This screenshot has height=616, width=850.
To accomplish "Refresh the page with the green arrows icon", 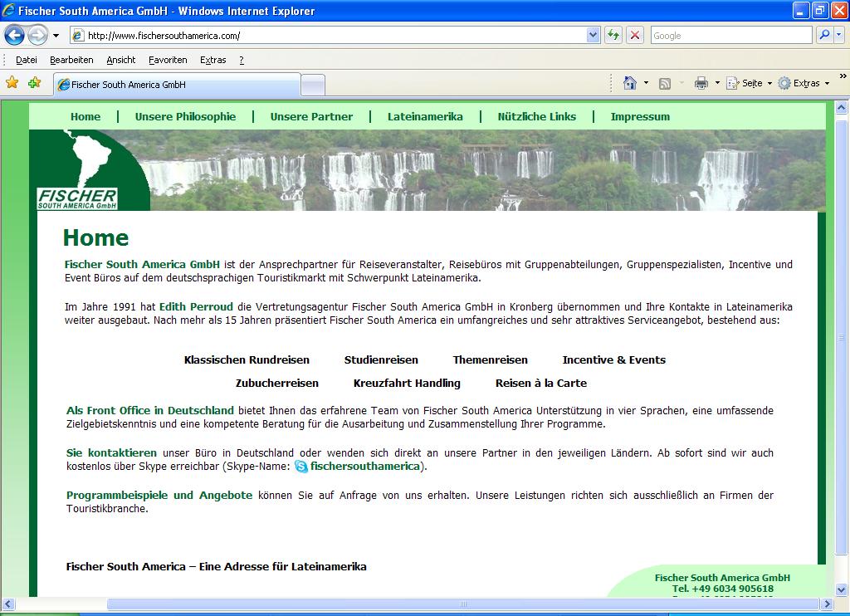I will click(613, 35).
